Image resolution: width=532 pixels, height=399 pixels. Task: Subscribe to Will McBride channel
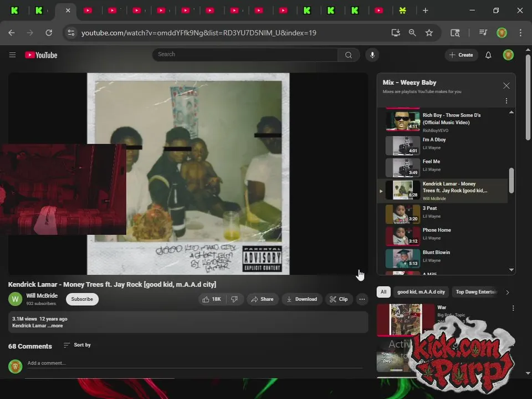[x=82, y=299]
